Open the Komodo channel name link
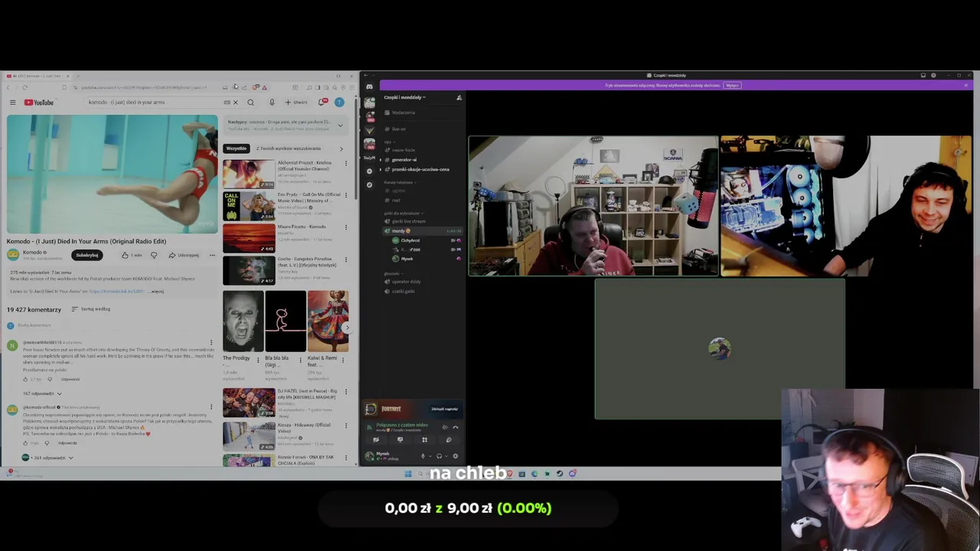The height and width of the screenshot is (551, 980). click(x=32, y=252)
